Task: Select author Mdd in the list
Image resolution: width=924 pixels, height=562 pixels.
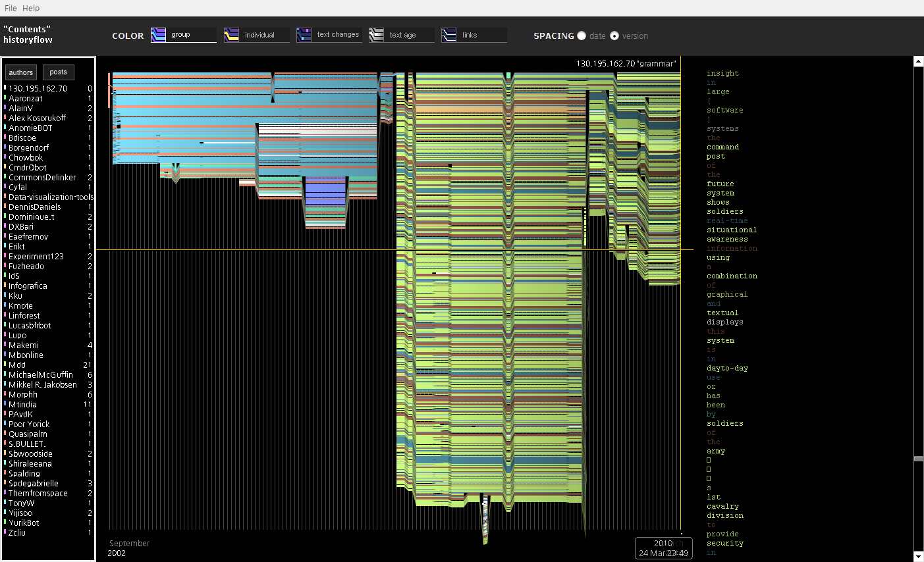Action: pyautogui.click(x=17, y=365)
